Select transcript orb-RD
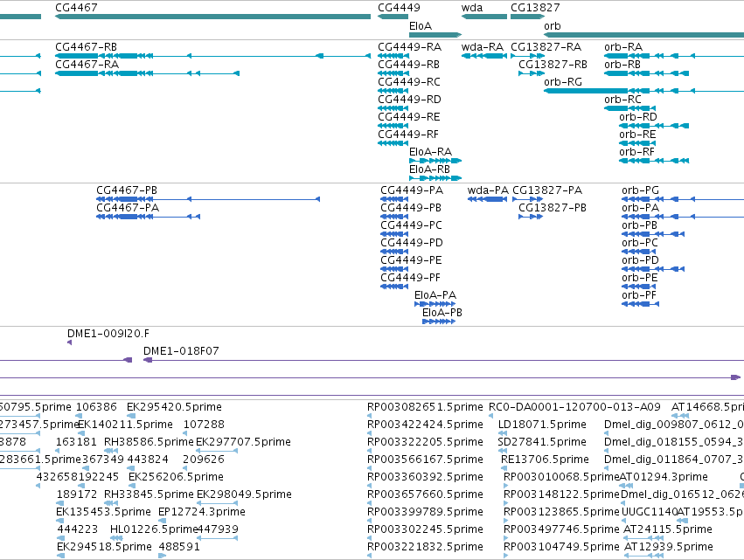Image resolution: width=744 pixels, height=560 pixels. click(x=654, y=126)
